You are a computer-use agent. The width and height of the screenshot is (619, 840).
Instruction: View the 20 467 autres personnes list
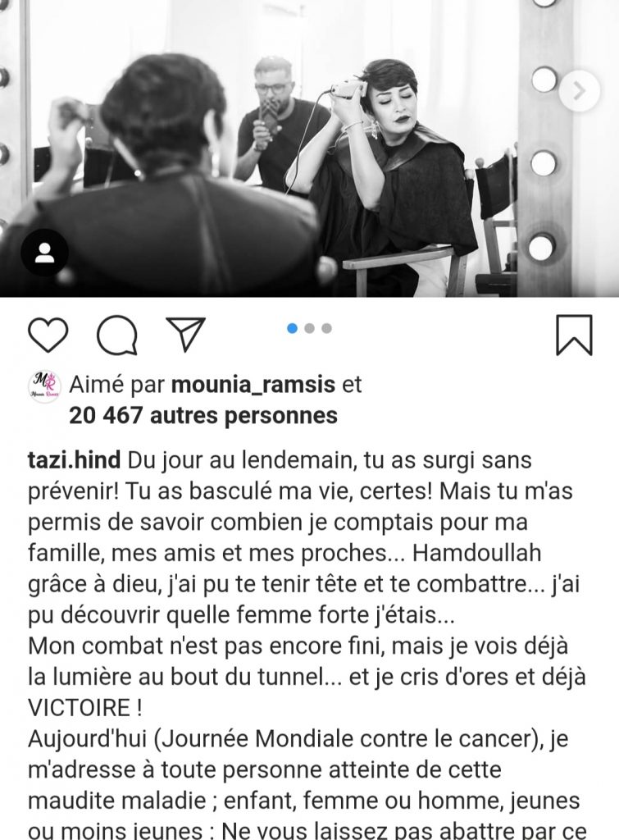203,415
